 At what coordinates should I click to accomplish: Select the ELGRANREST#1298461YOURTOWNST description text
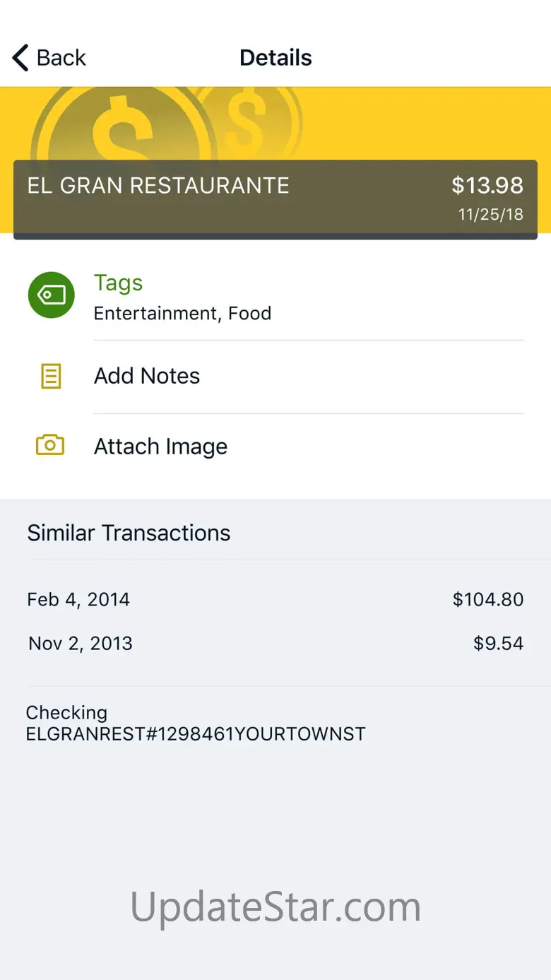(196, 734)
